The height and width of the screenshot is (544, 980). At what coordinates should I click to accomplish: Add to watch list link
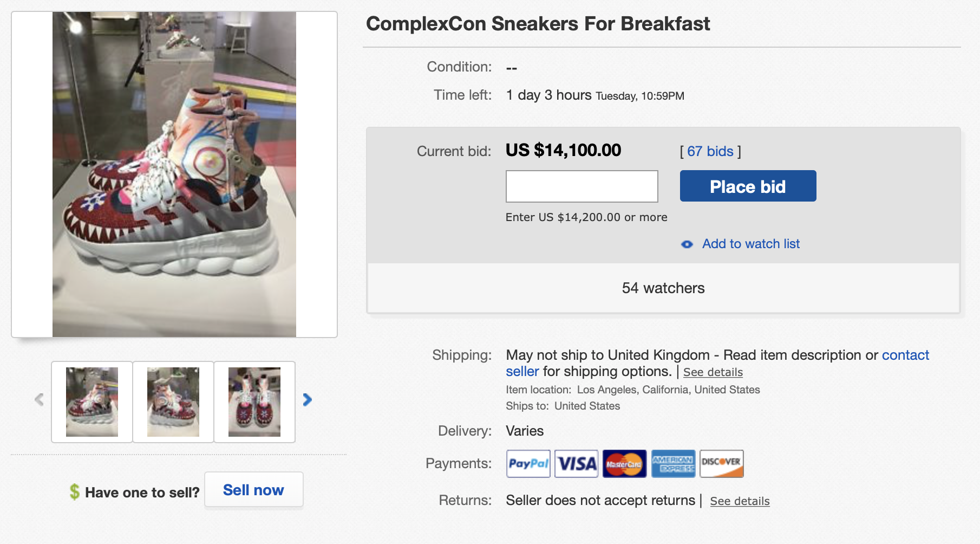point(750,244)
